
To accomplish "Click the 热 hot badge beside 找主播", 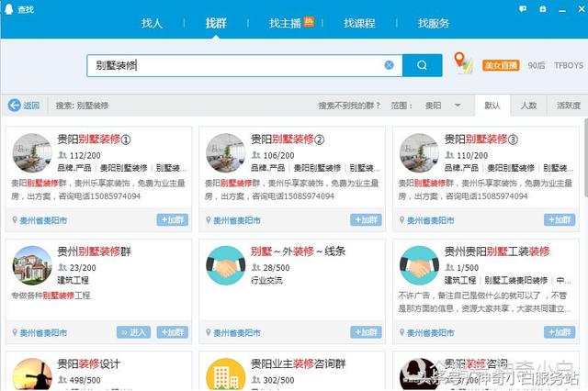I will click(x=309, y=22).
